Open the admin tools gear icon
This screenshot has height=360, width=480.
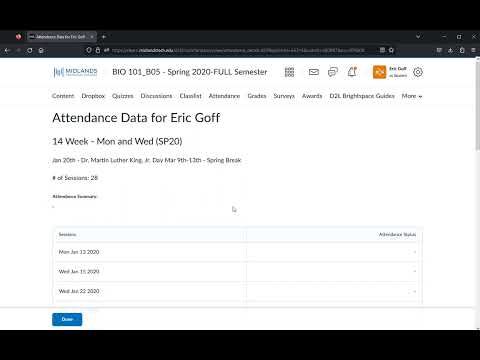point(418,72)
